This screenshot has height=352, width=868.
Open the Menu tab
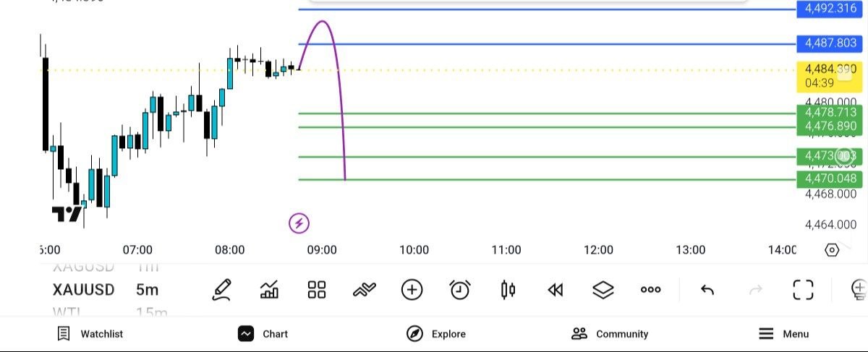point(783,334)
